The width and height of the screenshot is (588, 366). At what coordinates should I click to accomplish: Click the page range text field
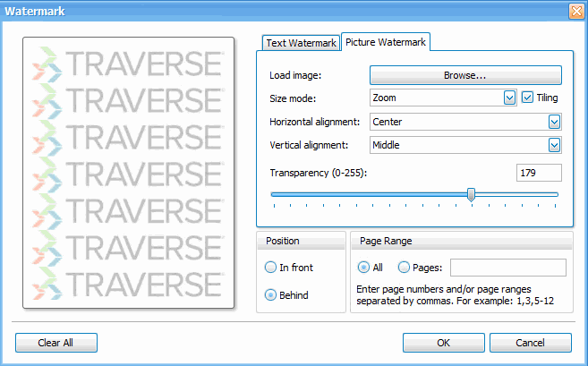coord(507,268)
